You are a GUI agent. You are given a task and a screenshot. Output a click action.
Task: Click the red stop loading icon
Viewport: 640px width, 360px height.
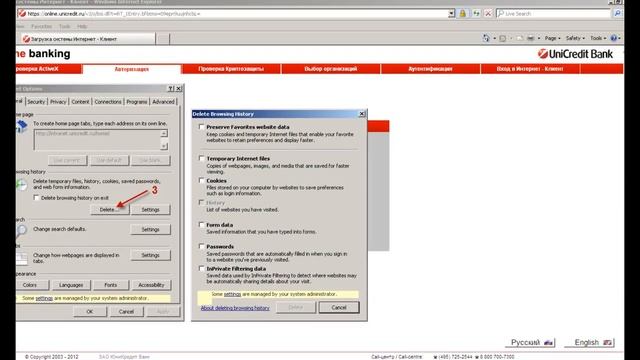click(x=488, y=13)
